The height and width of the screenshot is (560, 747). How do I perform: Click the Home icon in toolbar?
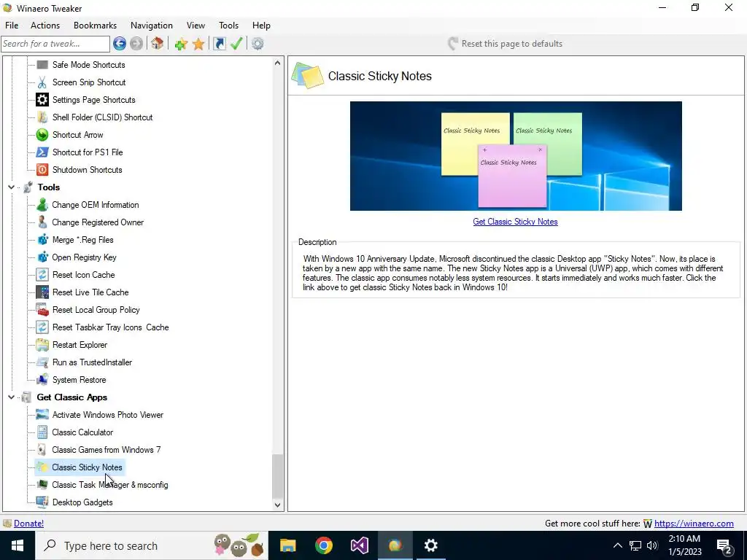(x=158, y=44)
